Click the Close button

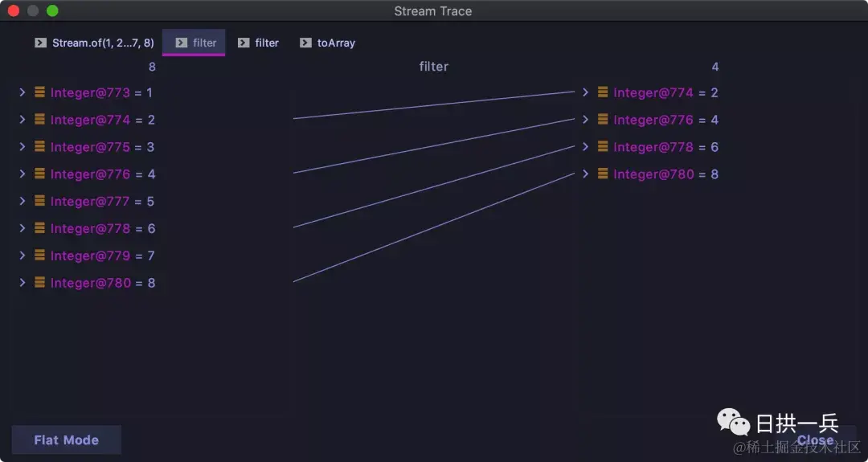pyautogui.click(x=816, y=440)
